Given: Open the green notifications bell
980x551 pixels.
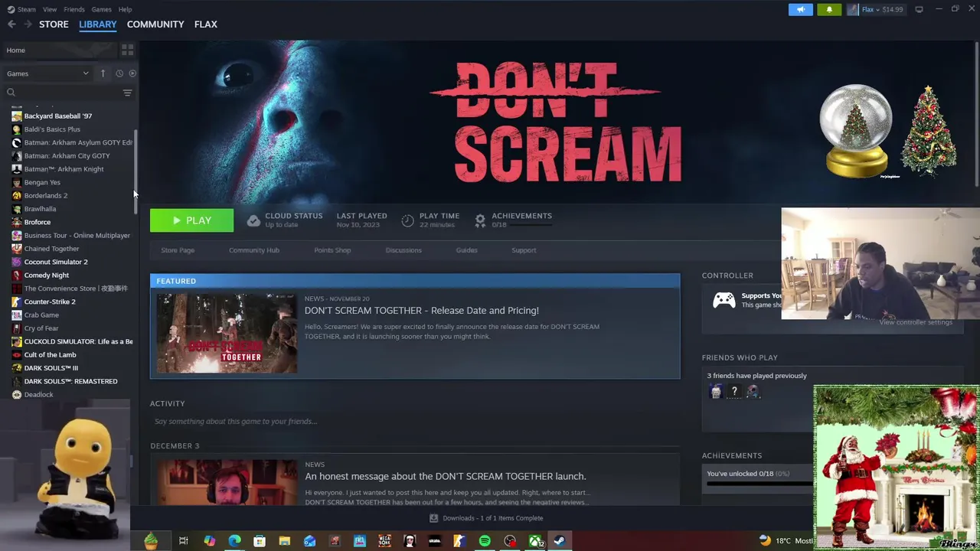Looking at the screenshot, I should point(829,9).
